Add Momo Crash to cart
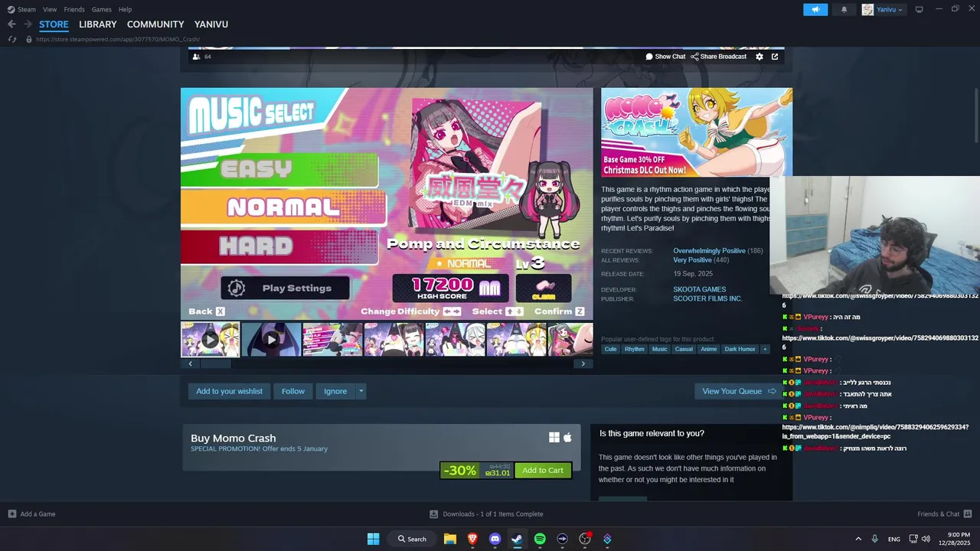980x551 pixels. pyautogui.click(x=543, y=471)
